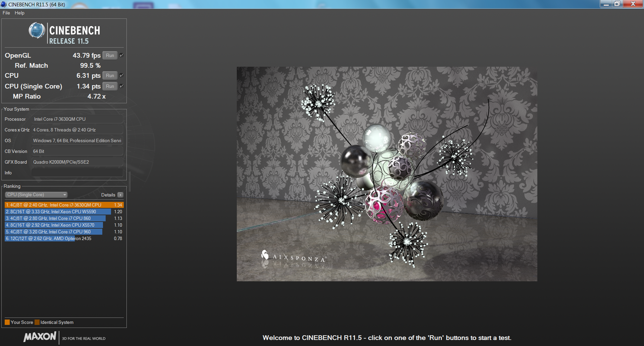Image resolution: width=644 pixels, height=346 pixels.
Task: Select the Intel Core i7 CPU 860 ranking row
Action: tap(64, 218)
